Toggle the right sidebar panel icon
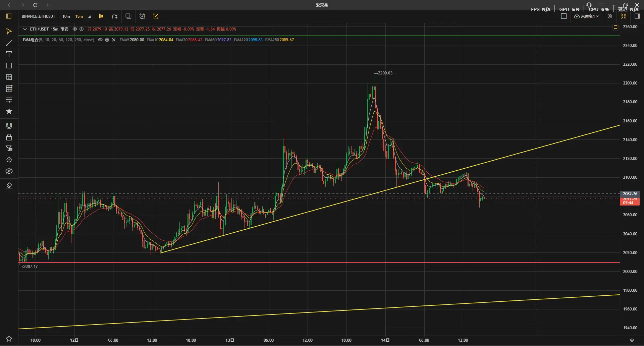This screenshot has height=346, width=644. 637,16
